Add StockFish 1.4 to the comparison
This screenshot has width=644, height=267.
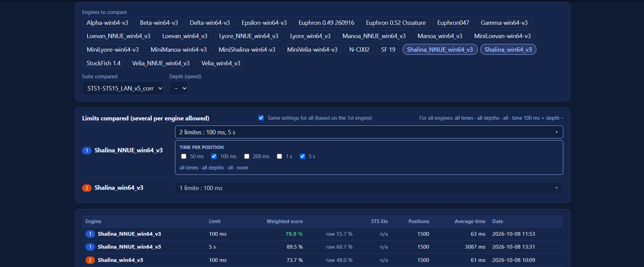click(x=104, y=63)
